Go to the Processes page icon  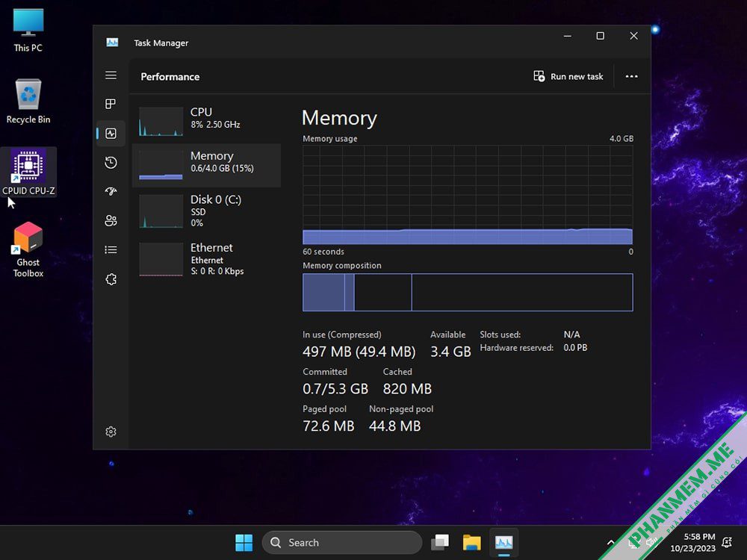coord(111,104)
